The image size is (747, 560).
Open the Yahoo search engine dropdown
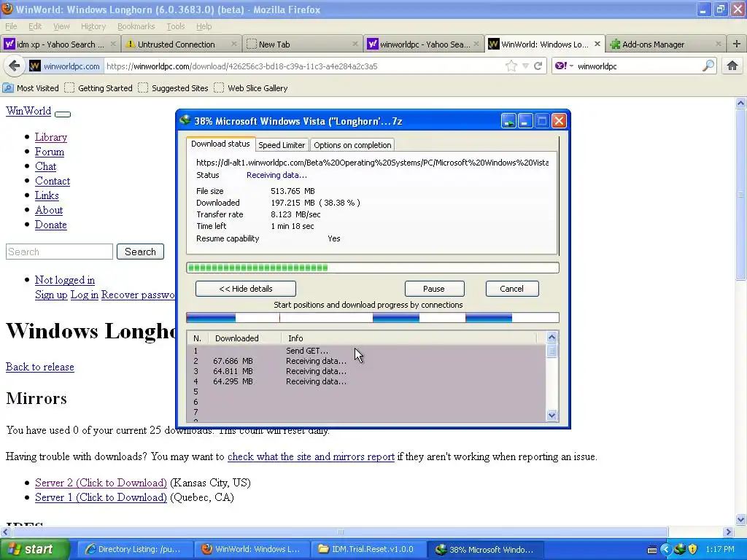(564, 66)
